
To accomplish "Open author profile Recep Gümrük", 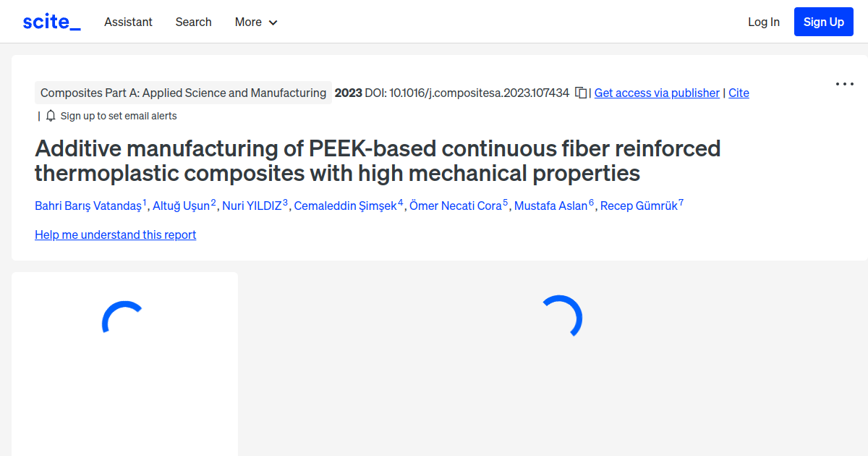I will (638, 206).
